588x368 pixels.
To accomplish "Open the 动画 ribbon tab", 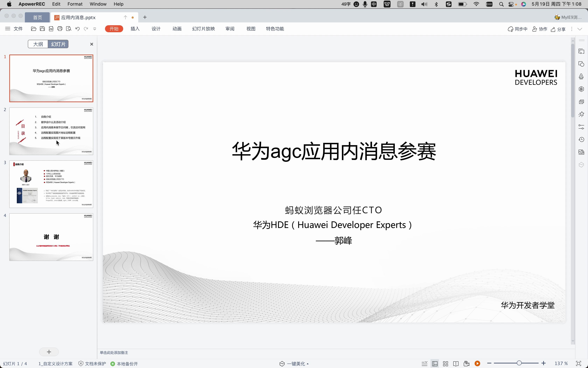I will [177, 29].
